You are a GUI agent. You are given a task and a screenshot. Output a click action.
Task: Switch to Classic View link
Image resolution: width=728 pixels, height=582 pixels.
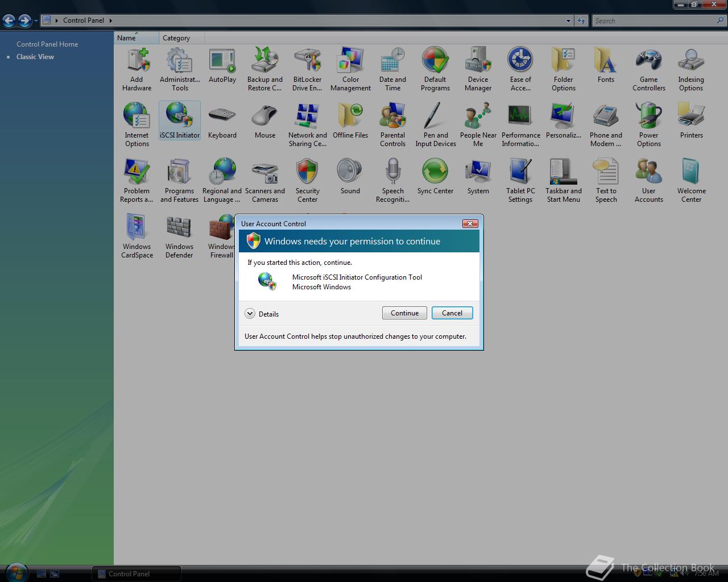click(35, 56)
